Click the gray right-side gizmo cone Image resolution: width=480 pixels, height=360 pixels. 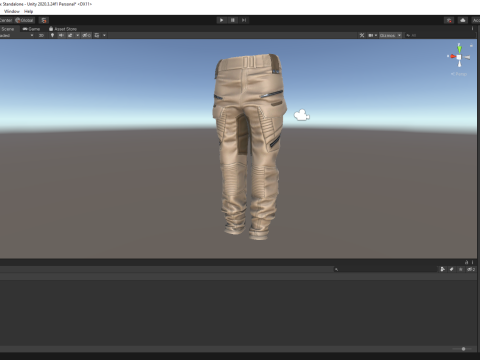click(x=467, y=57)
